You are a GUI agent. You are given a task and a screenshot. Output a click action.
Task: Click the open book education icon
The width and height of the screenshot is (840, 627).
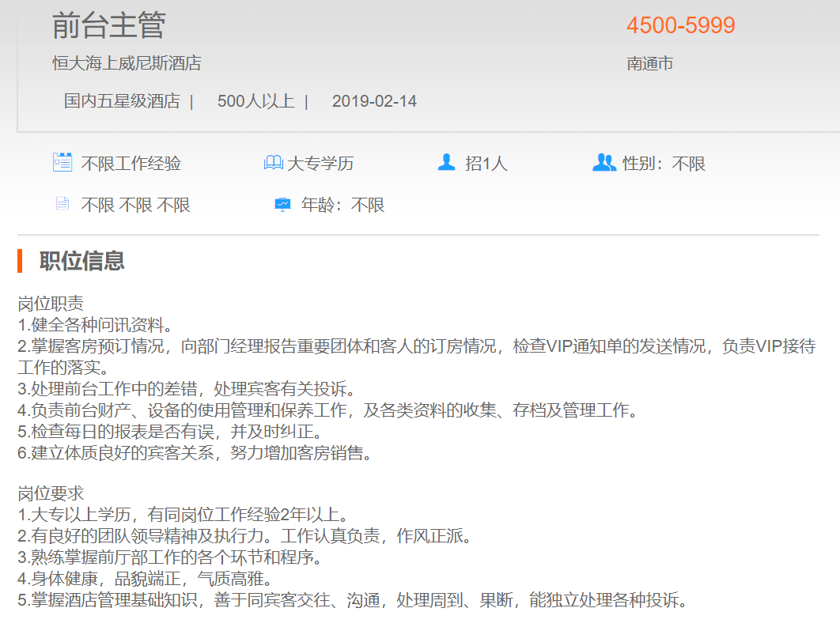pos(273,163)
